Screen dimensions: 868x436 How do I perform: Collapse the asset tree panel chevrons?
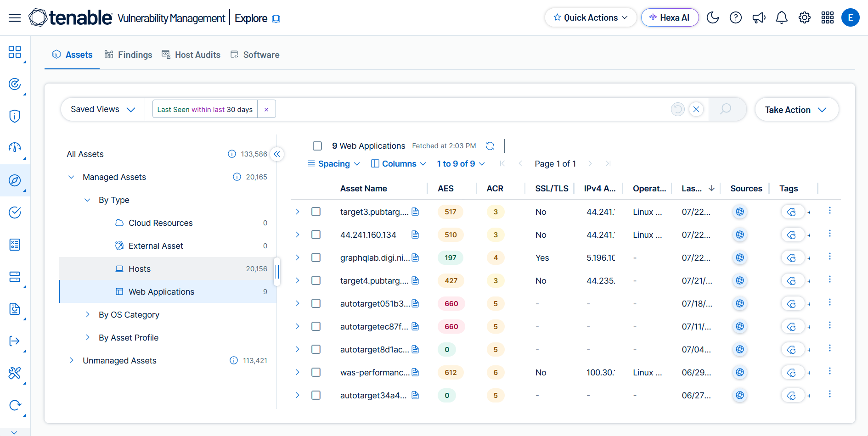[277, 154]
